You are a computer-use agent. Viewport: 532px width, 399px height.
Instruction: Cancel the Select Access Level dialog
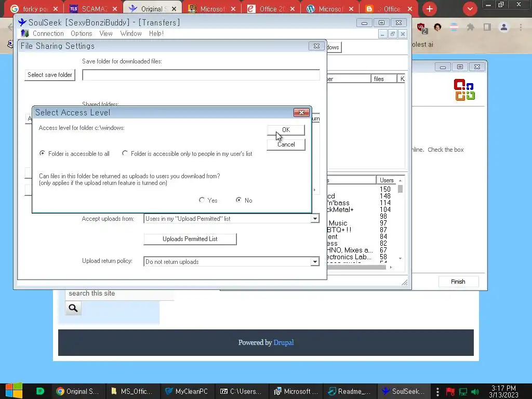pos(286,144)
